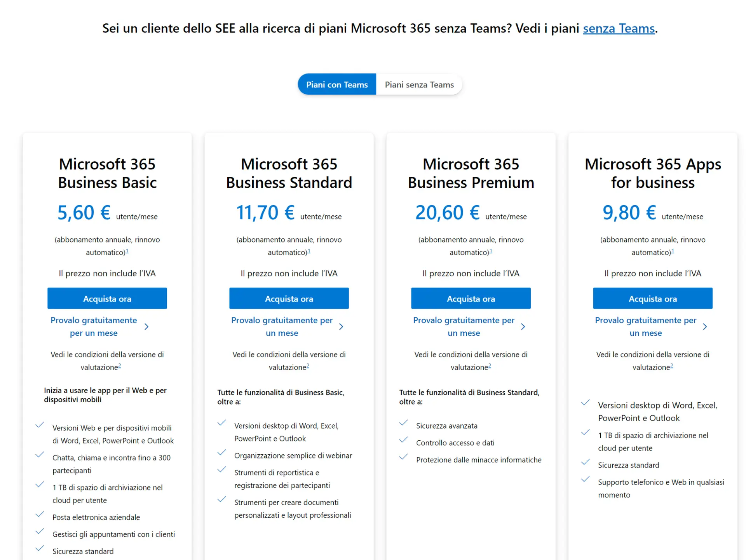746x560 pixels.
Task: Click checkmark beside 'Sicurezza avanzata'
Action: 404,423
